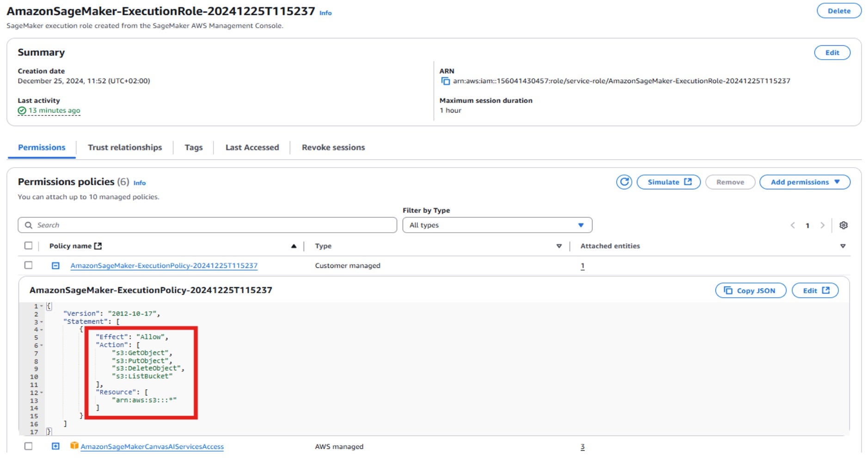Expand the AmazonSageMakerCanvasAIServicesAccess policy row
This screenshot has height=459, width=868.
click(x=55, y=446)
